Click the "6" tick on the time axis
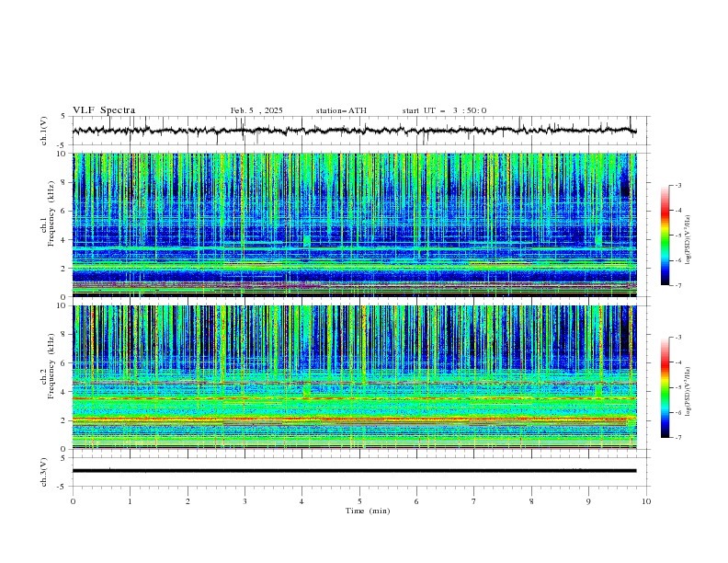728x563 pixels. [416, 501]
